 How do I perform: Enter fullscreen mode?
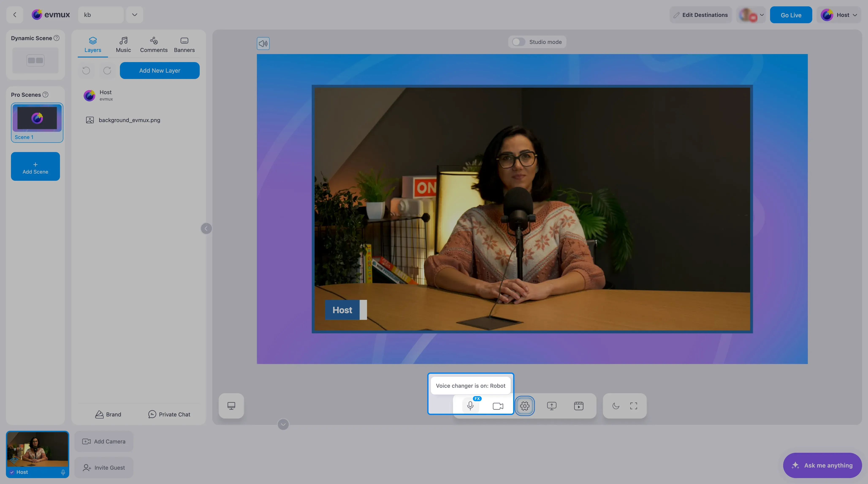(633, 406)
